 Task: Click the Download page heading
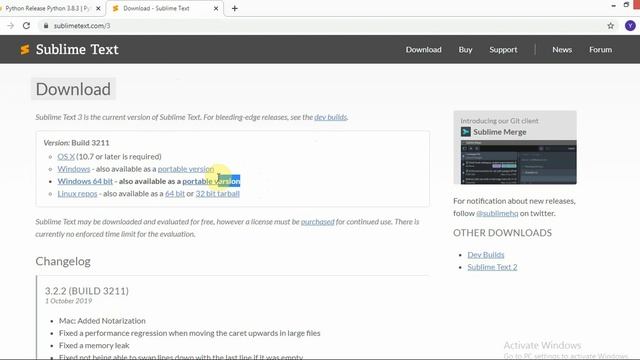click(x=73, y=89)
